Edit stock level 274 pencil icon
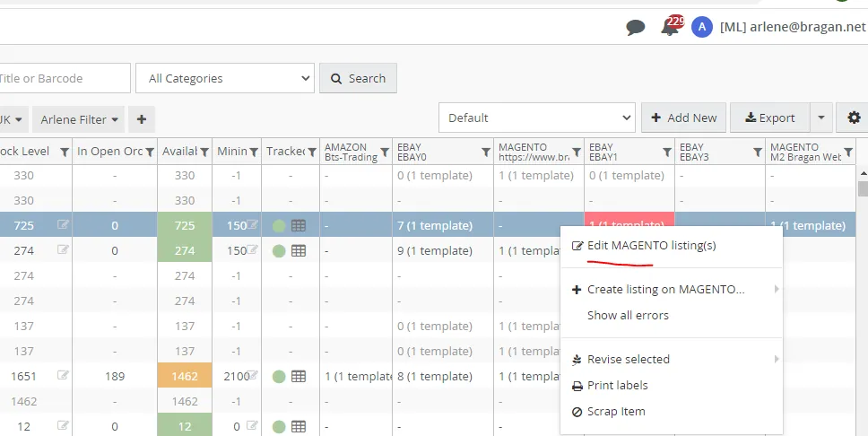This screenshot has height=436, width=868. pos(63,249)
